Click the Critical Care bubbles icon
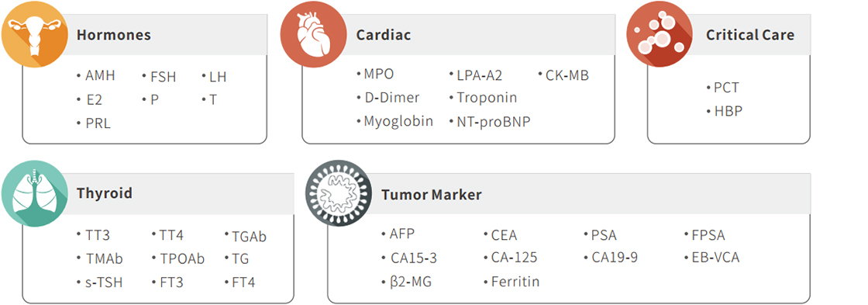Screen dimensions: 868x305 click(660, 34)
